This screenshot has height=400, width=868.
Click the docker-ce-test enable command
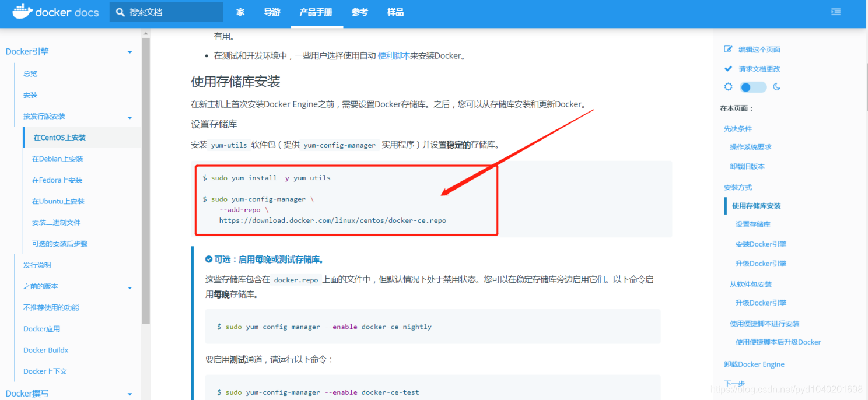[318, 392]
